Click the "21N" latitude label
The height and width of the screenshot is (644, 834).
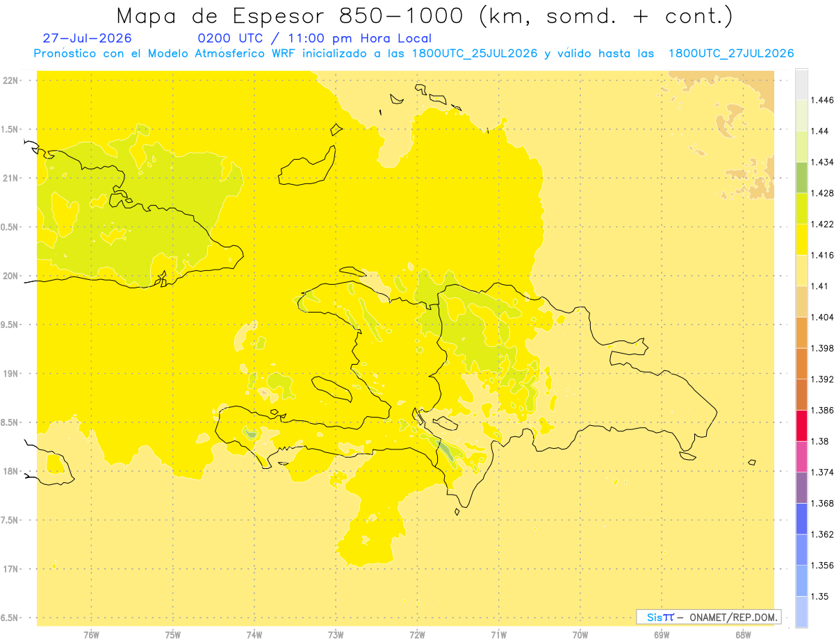(11, 179)
